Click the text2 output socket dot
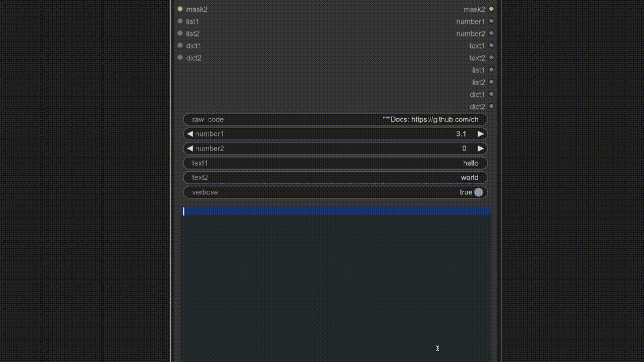The height and width of the screenshot is (362, 644). point(491,58)
